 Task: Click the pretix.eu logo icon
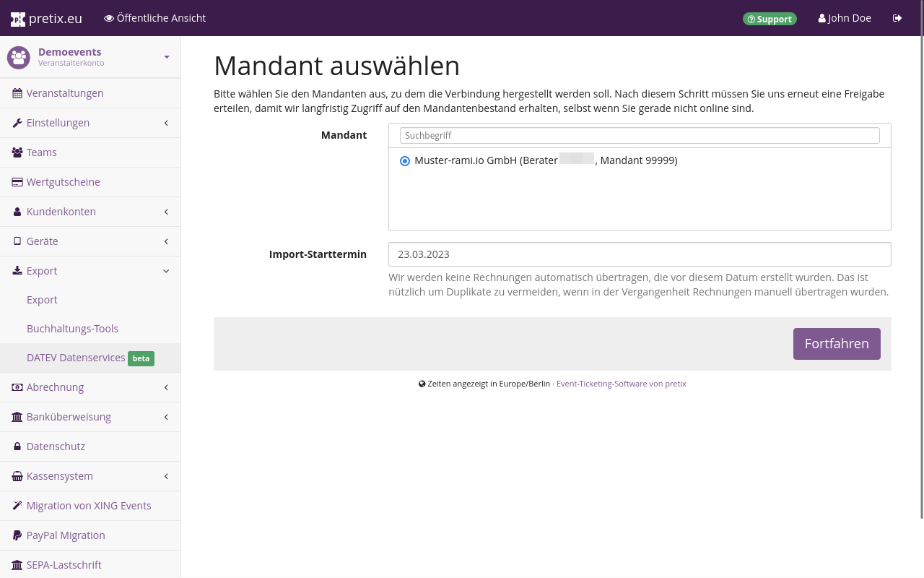click(x=18, y=19)
